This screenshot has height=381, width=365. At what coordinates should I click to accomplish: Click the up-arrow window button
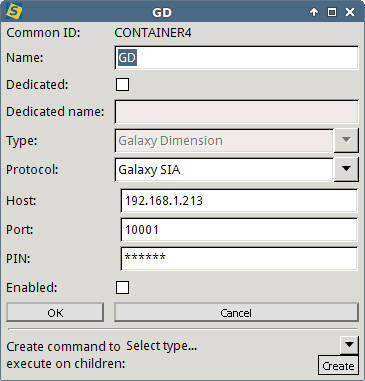point(314,12)
